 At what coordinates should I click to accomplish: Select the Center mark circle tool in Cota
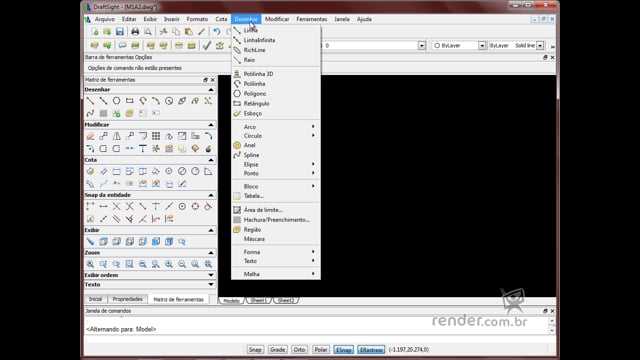click(x=169, y=171)
